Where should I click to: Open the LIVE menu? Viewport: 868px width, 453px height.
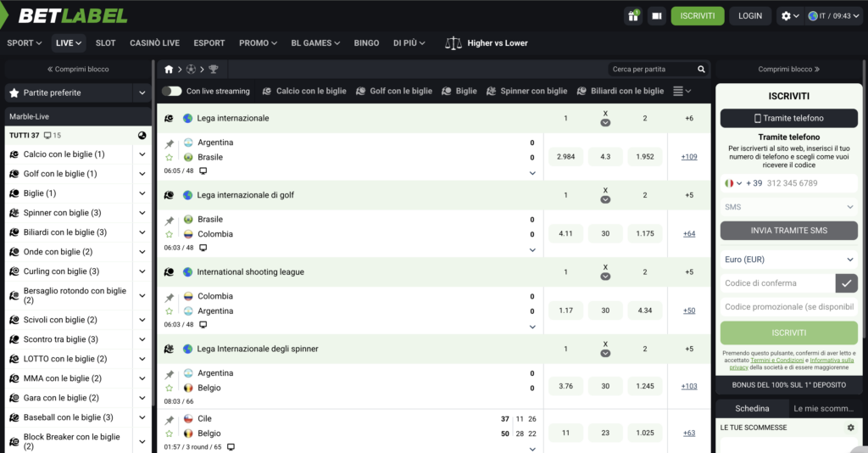[69, 43]
